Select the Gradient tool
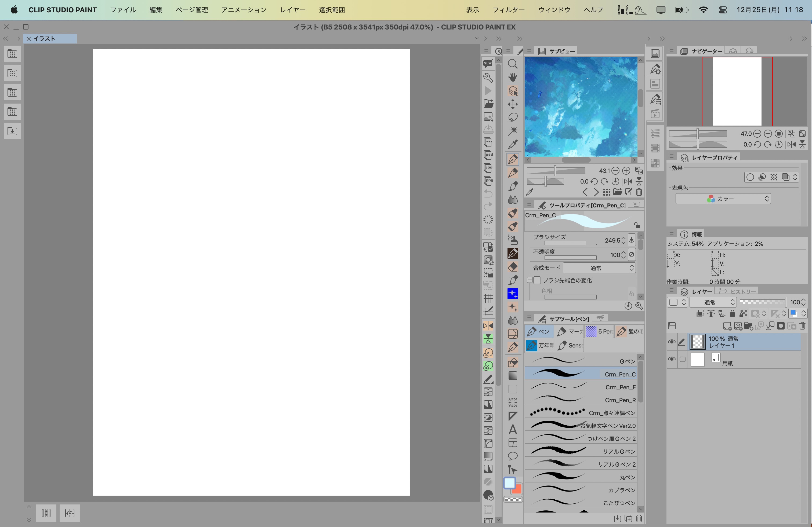This screenshot has width=812, height=527. tap(512, 376)
